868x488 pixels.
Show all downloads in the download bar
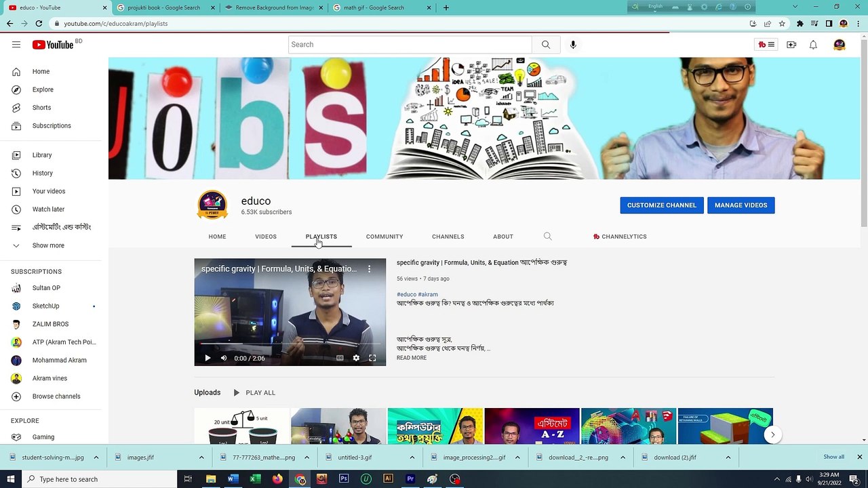pyautogui.click(x=834, y=457)
